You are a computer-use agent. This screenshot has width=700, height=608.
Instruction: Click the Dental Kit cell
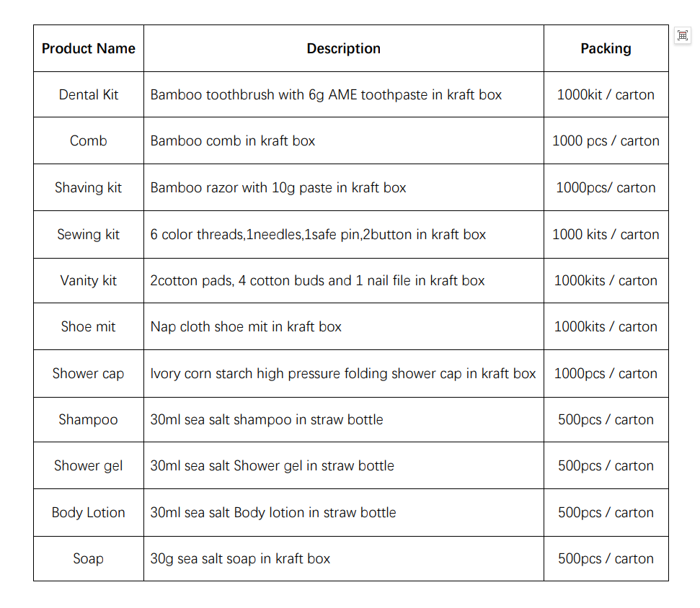coord(89,94)
